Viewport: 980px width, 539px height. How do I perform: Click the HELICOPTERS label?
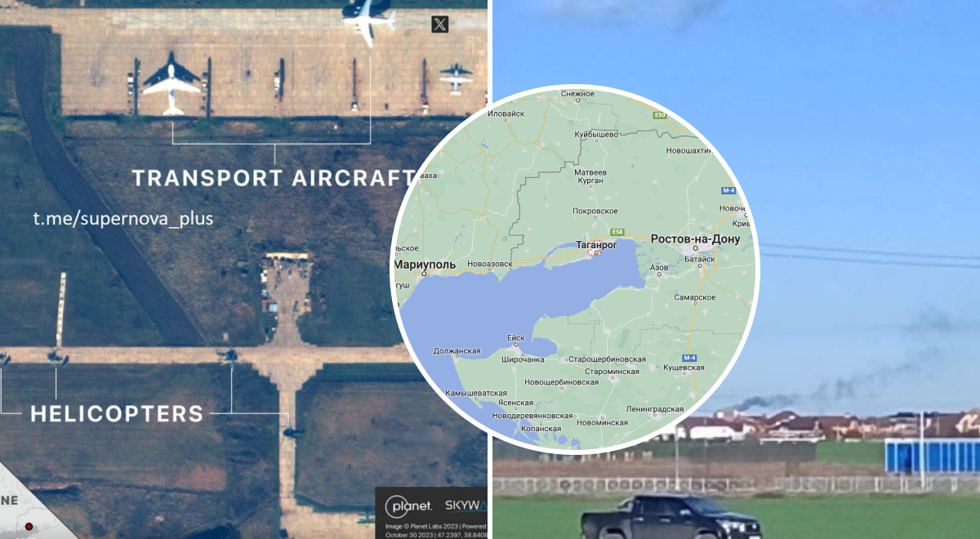pos(117,413)
